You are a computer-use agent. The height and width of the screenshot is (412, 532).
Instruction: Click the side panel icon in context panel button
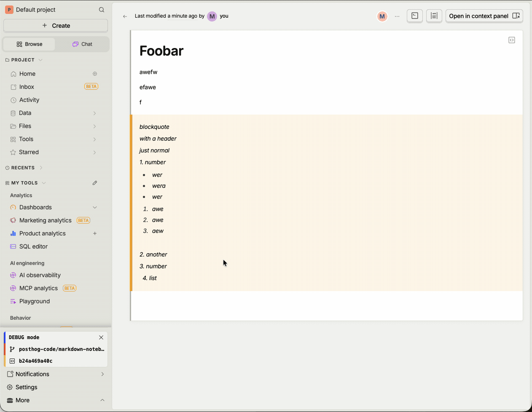[x=516, y=16]
